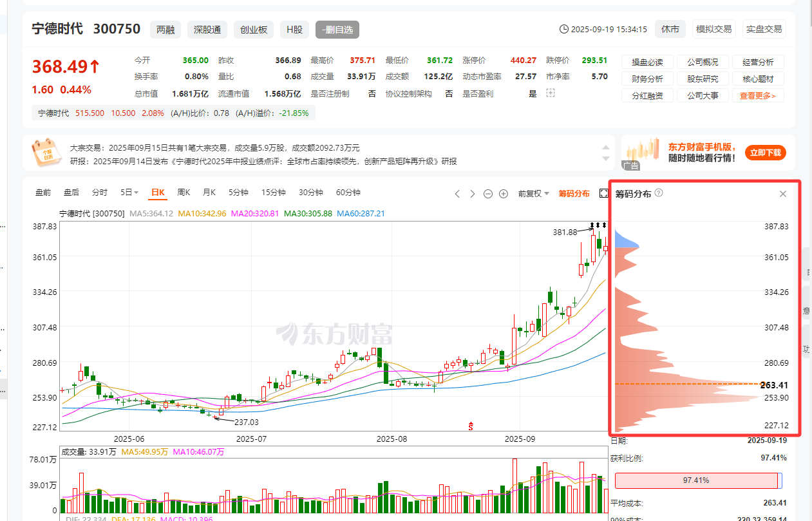Screen dimensions: 812x521
Task: Click the H股 tag button
Action: point(294,30)
